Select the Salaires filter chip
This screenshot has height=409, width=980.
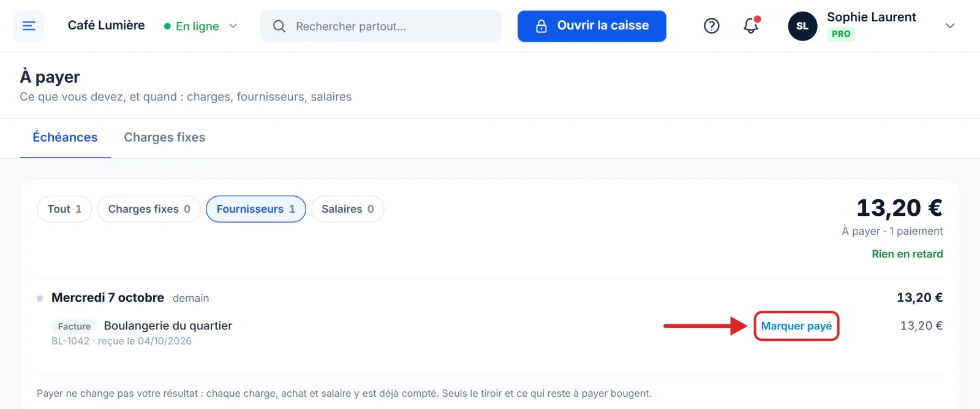348,209
